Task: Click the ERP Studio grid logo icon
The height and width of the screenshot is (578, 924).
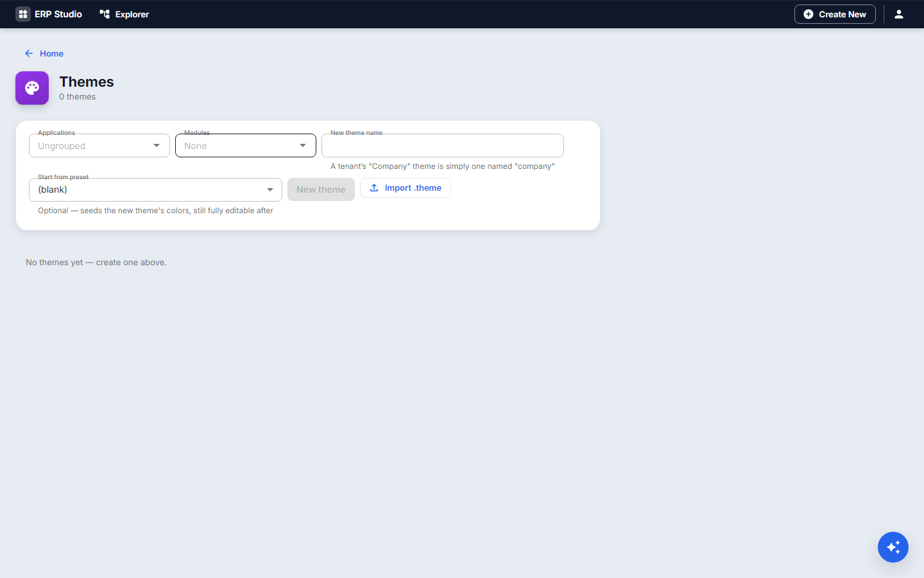Action: (x=23, y=14)
